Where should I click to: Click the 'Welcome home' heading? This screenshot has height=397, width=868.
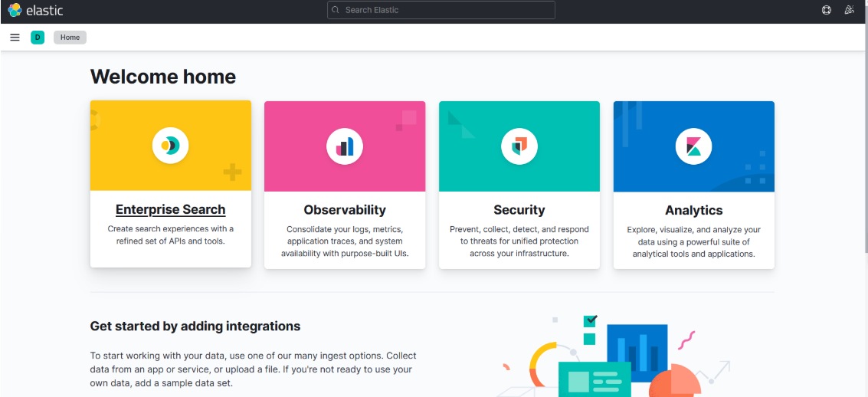tap(162, 77)
